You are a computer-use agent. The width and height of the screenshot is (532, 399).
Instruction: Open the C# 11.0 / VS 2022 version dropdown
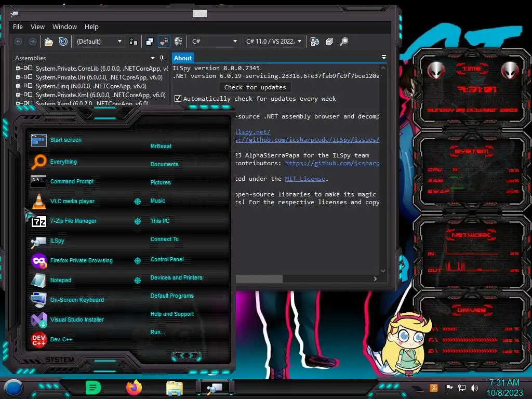pyautogui.click(x=274, y=42)
